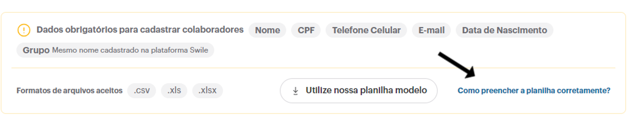
Task: Select the CPF required-field chip
Action: [x=306, y=30]
